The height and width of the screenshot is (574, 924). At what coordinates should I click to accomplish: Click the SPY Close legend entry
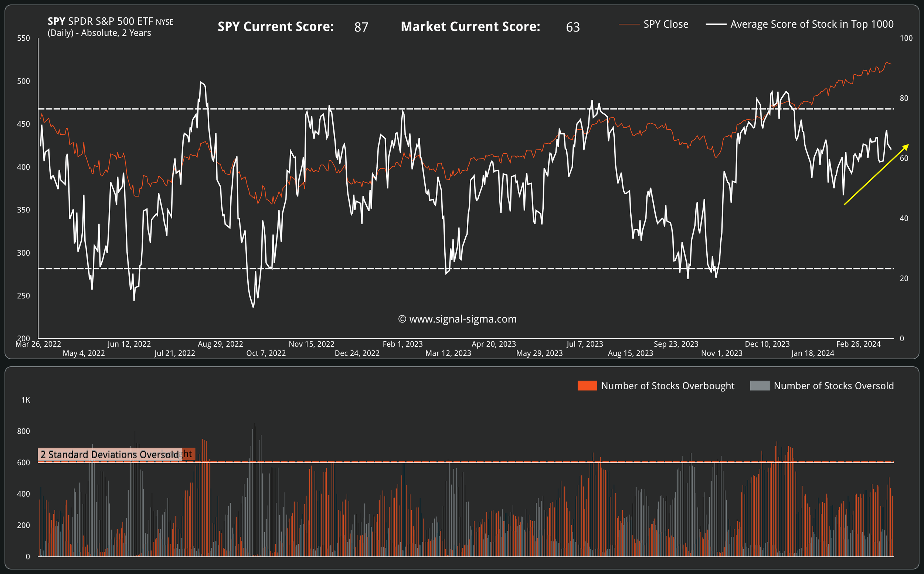pos(653,24)
